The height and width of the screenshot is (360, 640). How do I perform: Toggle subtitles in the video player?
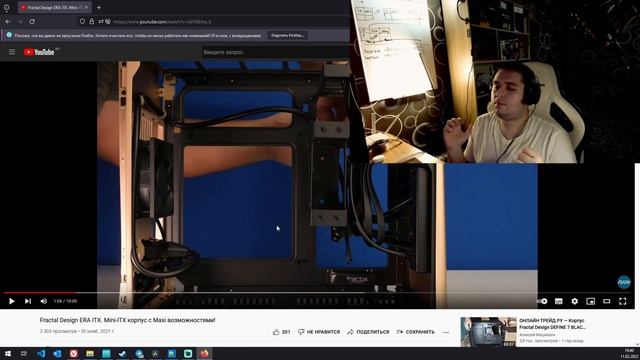click(558, 301)
